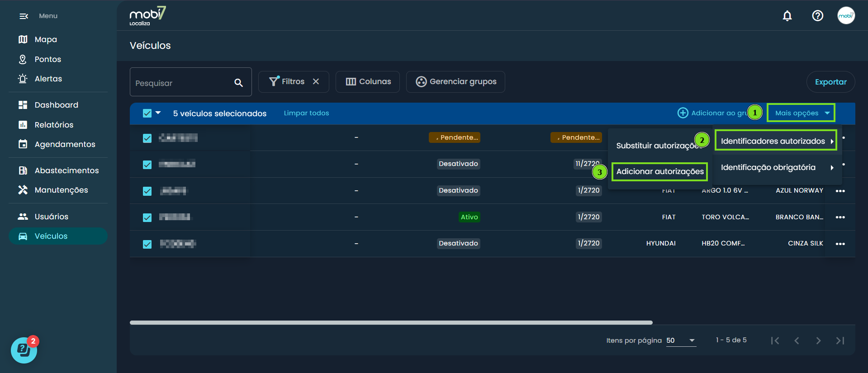Open more actions for TORO VOLCA row

(x=840, y=217)
